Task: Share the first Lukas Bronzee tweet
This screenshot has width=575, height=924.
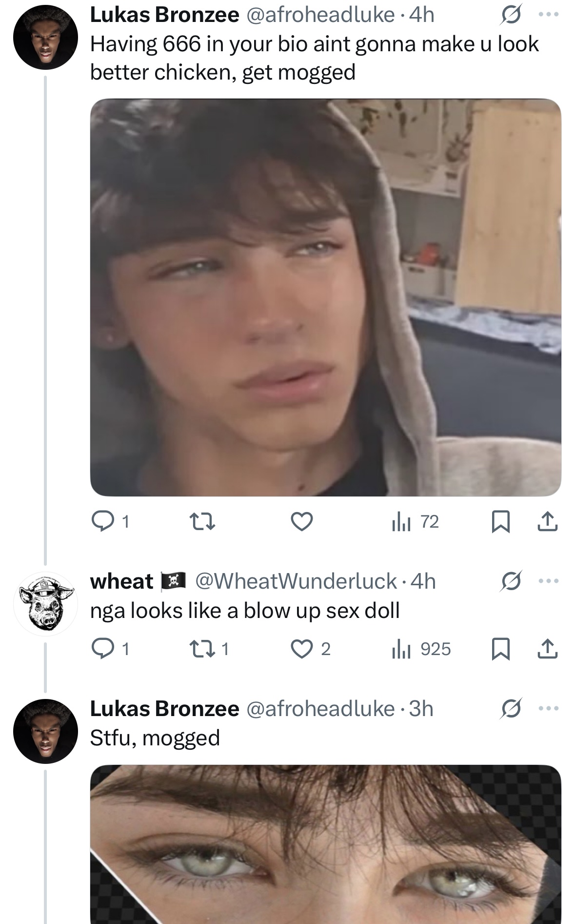Action: [x=547, y=522]
